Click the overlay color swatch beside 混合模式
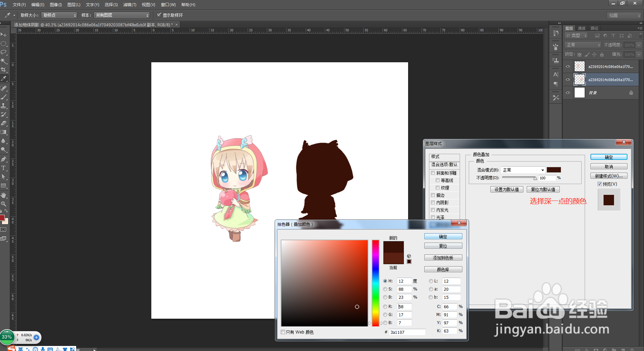Screen dimensions: 644x351 (x=554, y=170)
